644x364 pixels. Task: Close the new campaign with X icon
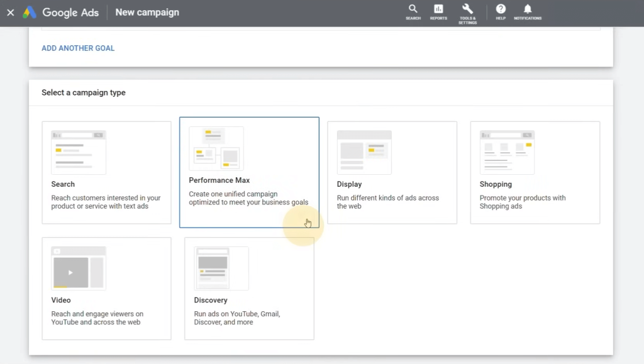(x=10, y=13)
